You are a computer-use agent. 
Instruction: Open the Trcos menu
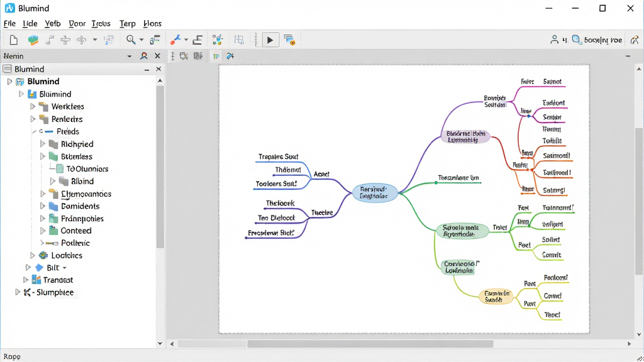pyautogui.click(x=101, y=23)
